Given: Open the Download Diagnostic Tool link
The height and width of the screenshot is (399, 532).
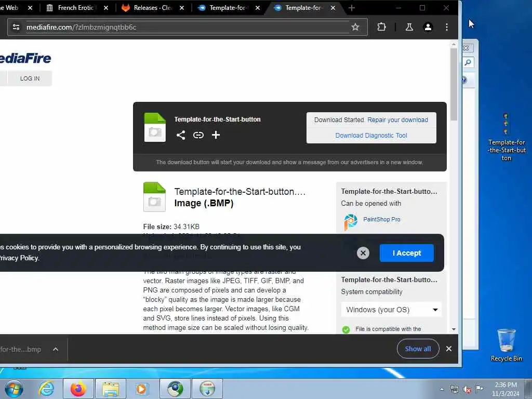Looking at the screenshot, I should click(x=371, y=136).
